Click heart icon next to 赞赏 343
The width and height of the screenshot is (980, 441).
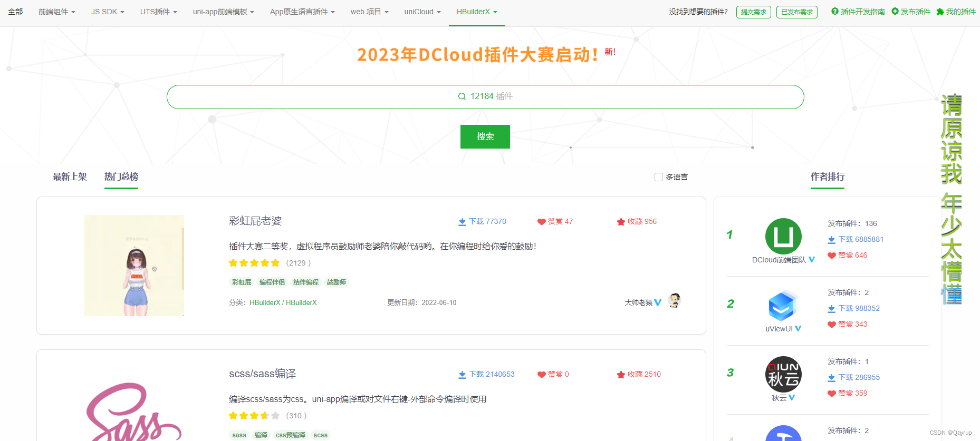pyautogui.click(x=832, y=325)
